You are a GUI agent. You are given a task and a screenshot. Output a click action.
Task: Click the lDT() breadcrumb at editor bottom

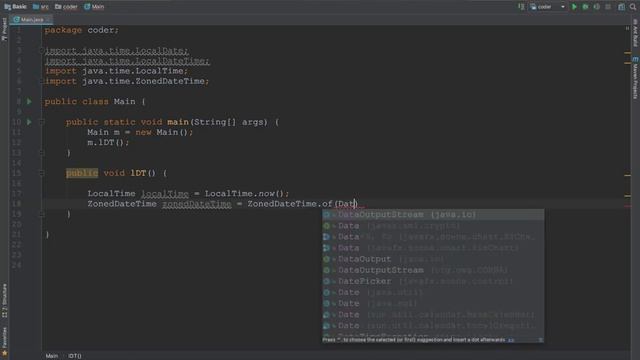pyautogui.click(x=75, y=356)
